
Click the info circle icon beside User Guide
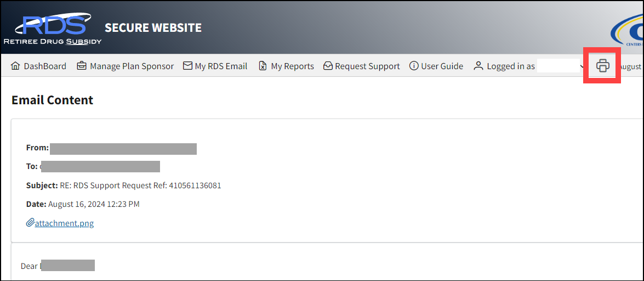coord(414,66)
